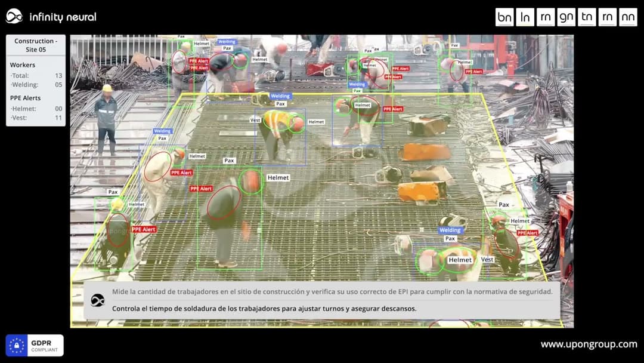The width and height of the screenshot is (644, 363).
Task: Open the 'gn' module icon
Action: (x=566, y=17)
